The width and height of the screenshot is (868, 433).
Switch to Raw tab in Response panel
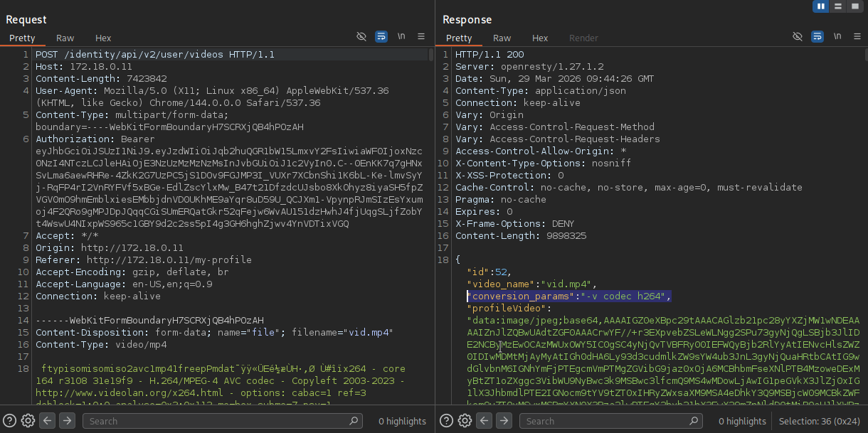pyautogui.click(x=502, y=38)
